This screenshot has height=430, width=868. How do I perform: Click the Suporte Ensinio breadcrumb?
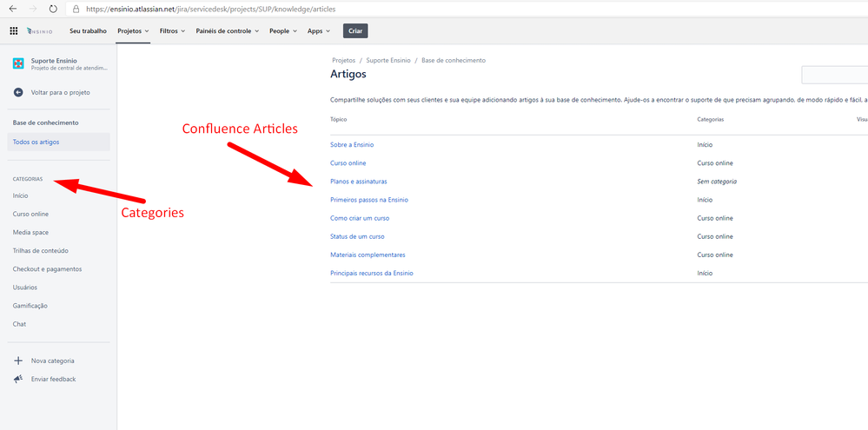[388, 60]
